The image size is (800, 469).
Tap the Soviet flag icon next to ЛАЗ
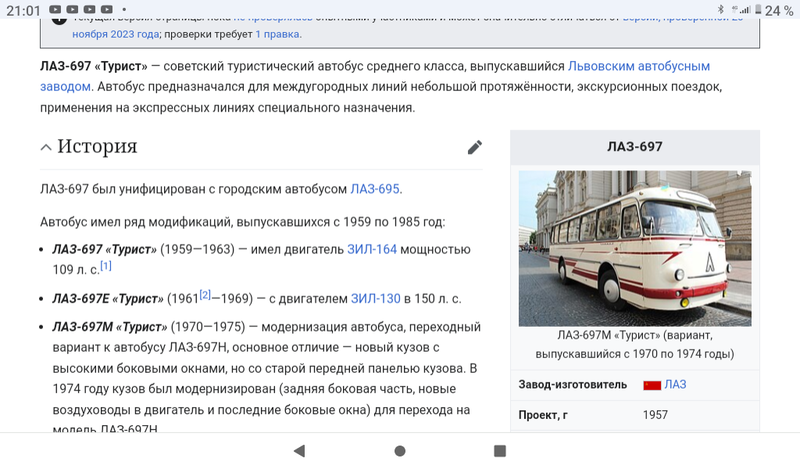tap(652, 385)
